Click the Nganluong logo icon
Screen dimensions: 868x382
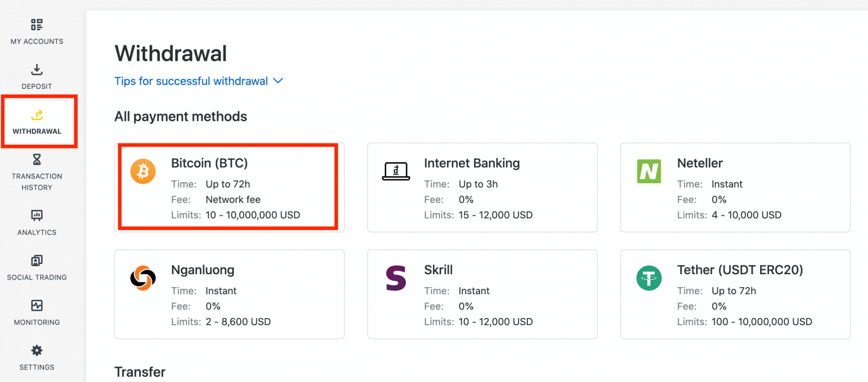(143, 277)
